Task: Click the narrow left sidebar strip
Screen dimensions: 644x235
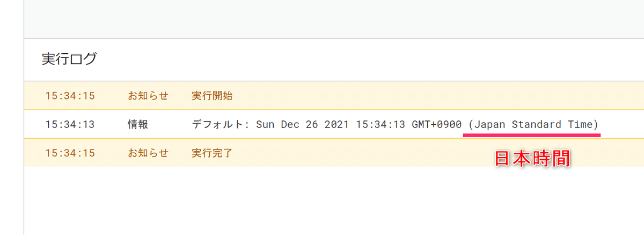Action: [12, 117]
